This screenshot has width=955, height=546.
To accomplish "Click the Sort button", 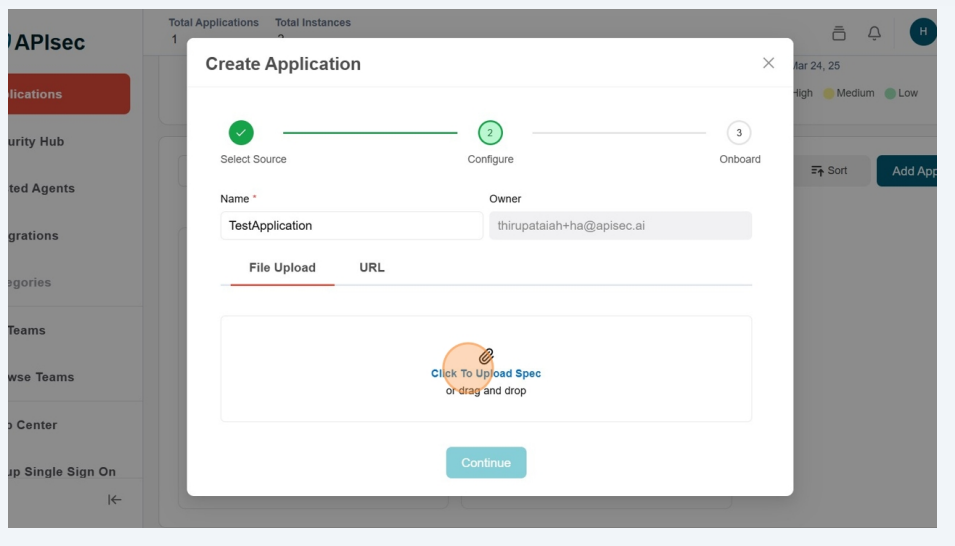I will 829,171.
